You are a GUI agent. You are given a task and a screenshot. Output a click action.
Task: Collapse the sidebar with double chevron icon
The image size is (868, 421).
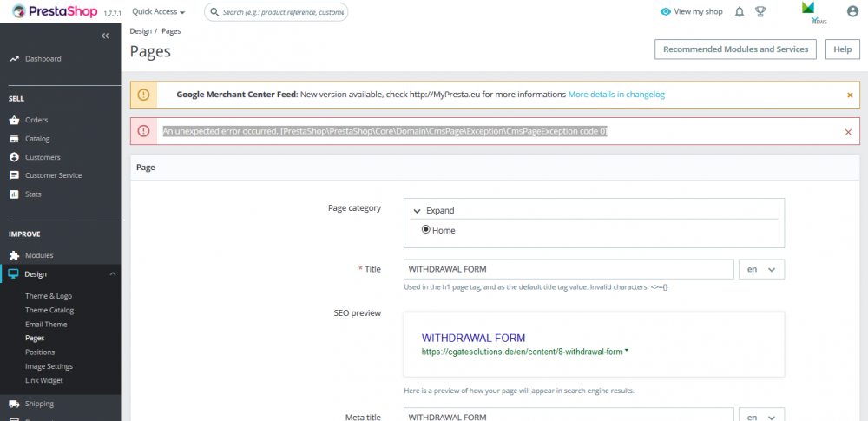105,36
